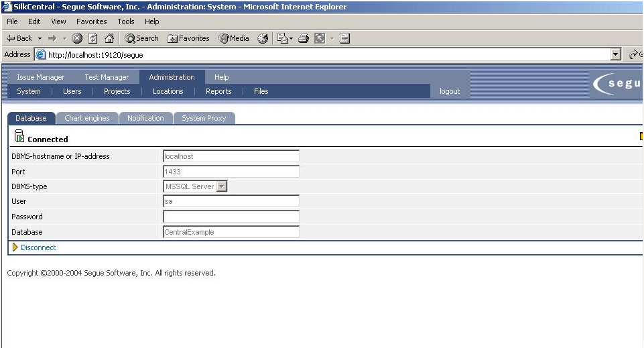644x348 pixels.
Task: Click the Segue logo
Action: [x=618, y=84]
